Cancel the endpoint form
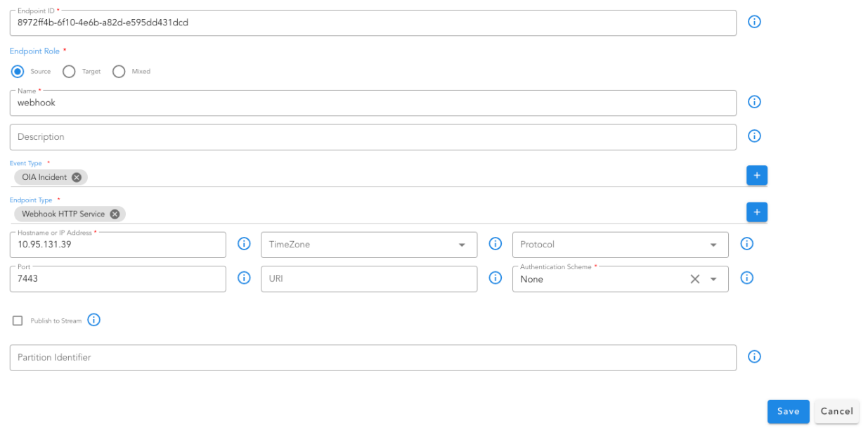This screenshot has width=868, height=433. 836,411
